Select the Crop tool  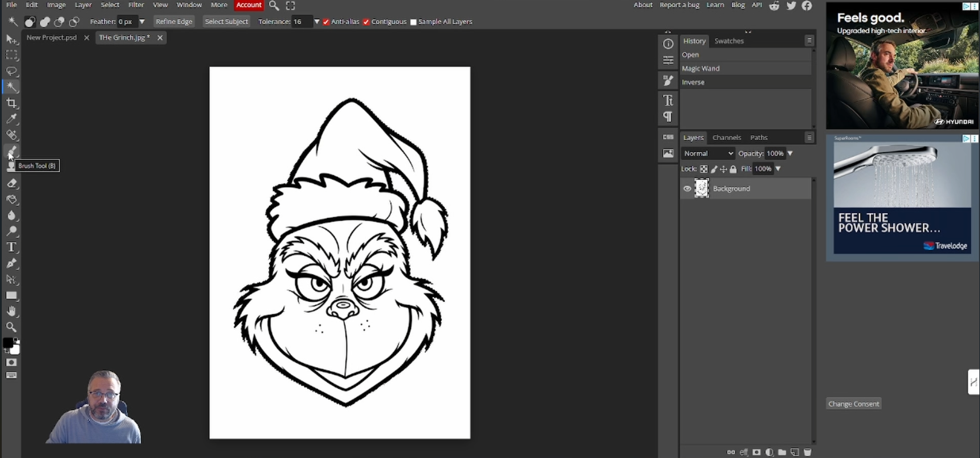pyautogui.click(x=11, y=103)
